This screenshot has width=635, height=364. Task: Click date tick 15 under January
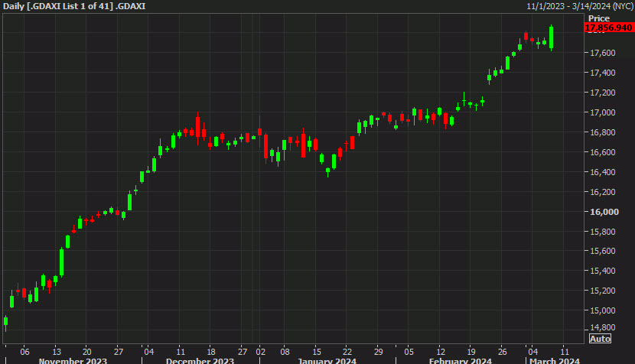(317, 352)
